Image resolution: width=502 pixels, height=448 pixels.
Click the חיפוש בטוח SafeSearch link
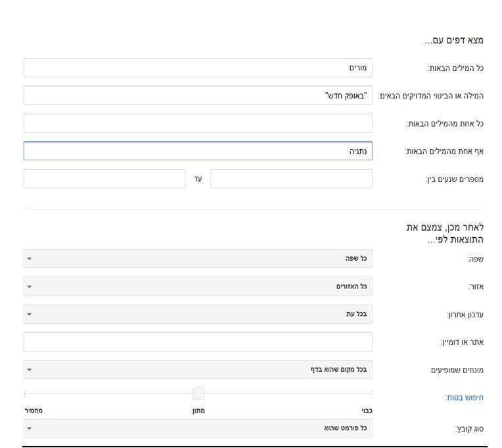pyautogui.click(x=465, y=398)
